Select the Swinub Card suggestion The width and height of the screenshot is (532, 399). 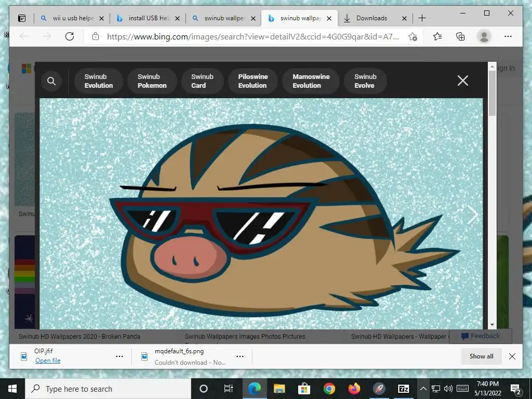[x=202, y=81]
